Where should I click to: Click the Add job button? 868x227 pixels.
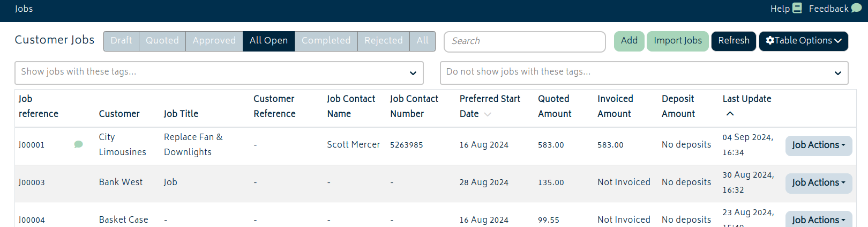pyautogui.click(x=629, y=41)
